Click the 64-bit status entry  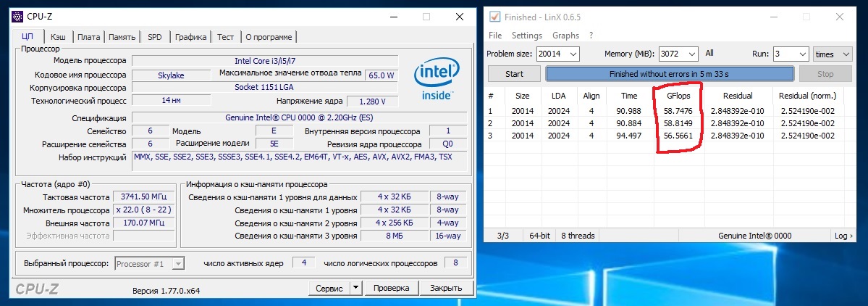coord(540,236)
